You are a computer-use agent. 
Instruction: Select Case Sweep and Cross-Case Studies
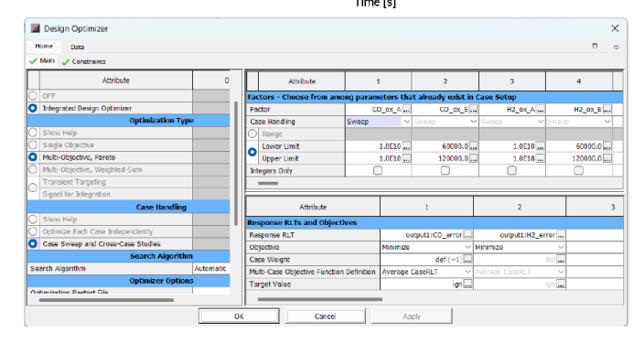33,243
